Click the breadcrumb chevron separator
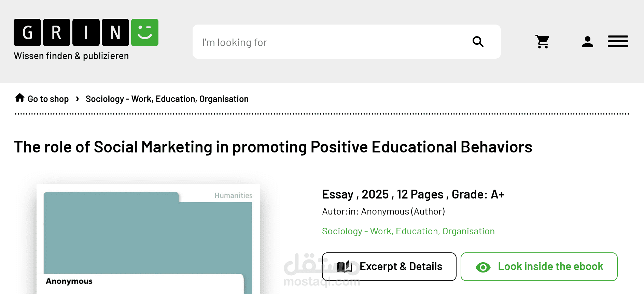 pos(78,99)
